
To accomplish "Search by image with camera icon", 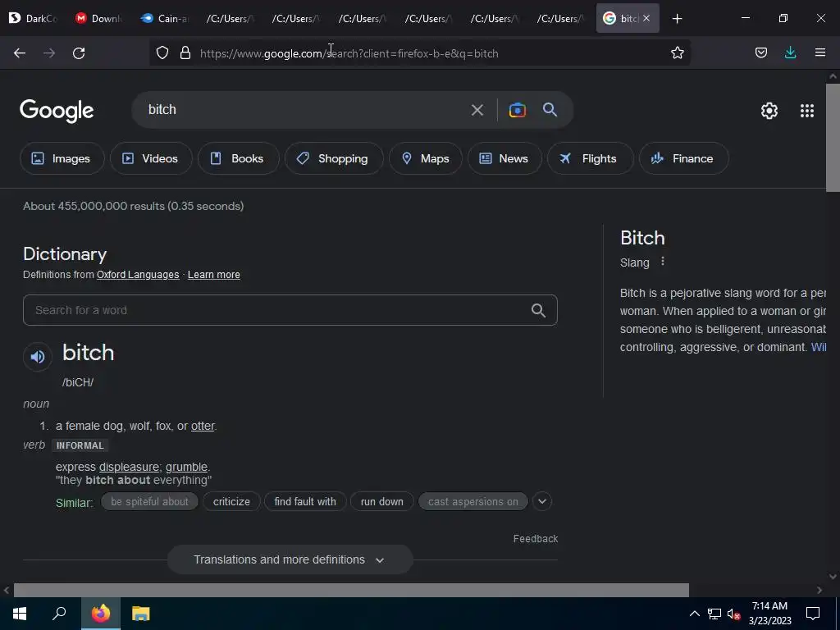I will click(x=517, y=110).
